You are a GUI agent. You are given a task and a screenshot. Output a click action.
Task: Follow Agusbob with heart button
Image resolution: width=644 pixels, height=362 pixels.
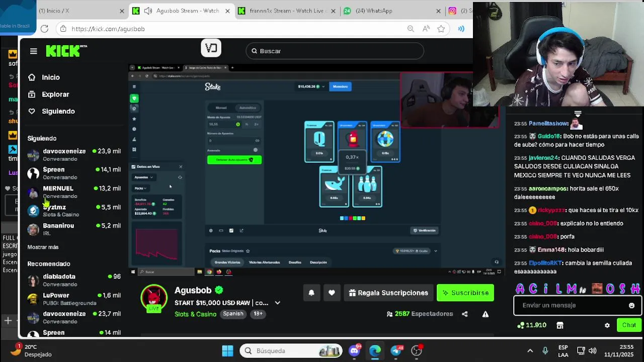[332, 293]
